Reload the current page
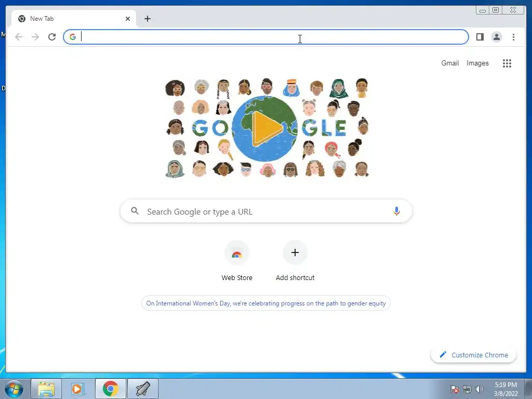 pos(52,37)
